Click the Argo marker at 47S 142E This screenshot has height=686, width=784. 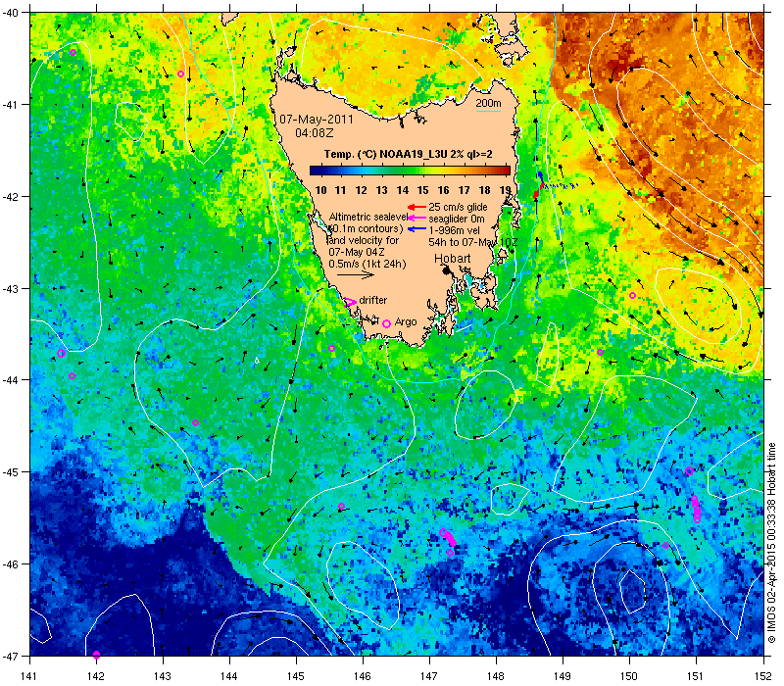[x=96, y=655]
